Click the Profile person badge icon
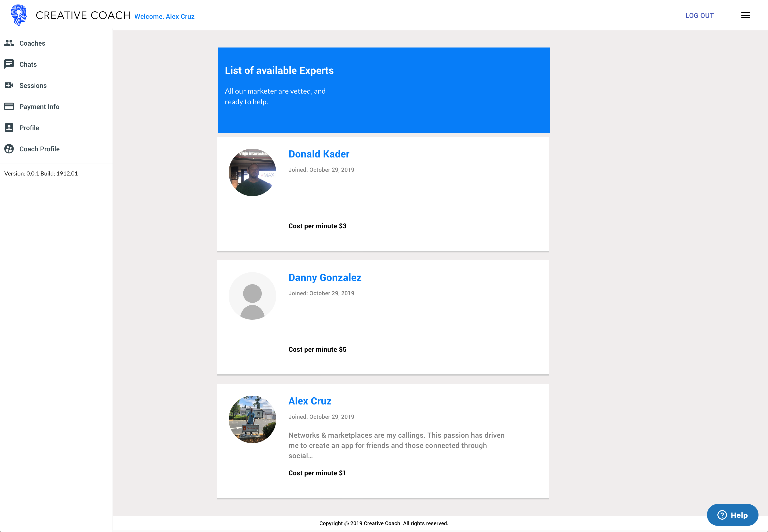The height and width of the screenshot is (532, 768). coord(9,128)
